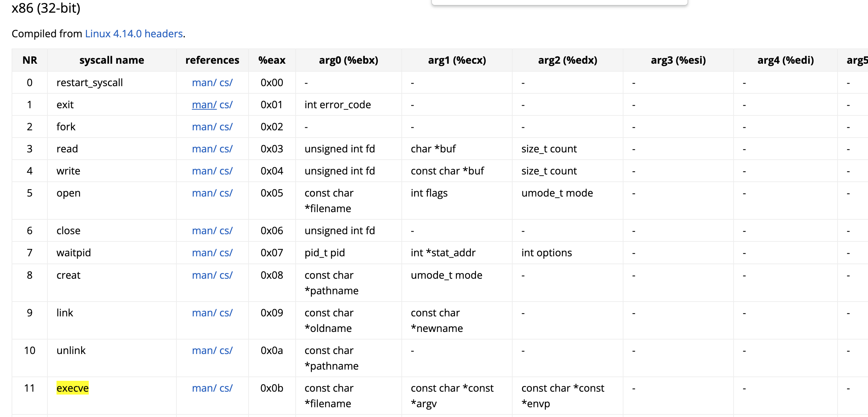
Task: Click the highlighted execve syscall name
Action: 72,388
